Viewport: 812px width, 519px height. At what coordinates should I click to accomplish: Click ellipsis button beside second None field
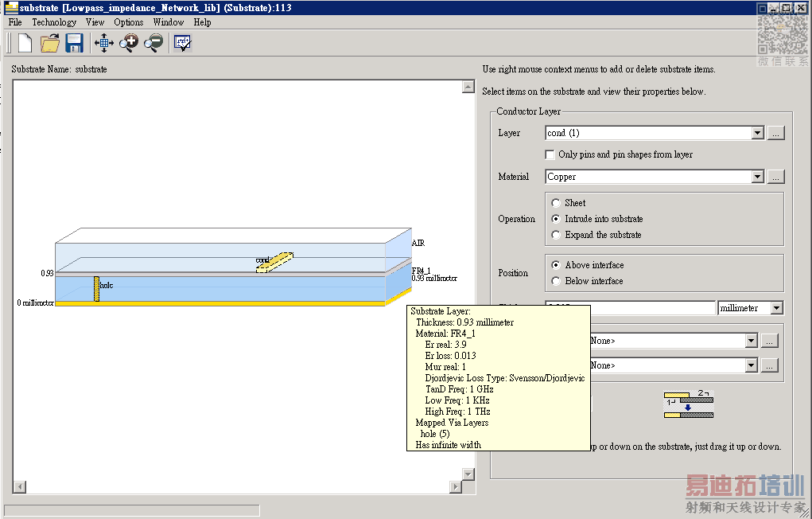point(770,365)
